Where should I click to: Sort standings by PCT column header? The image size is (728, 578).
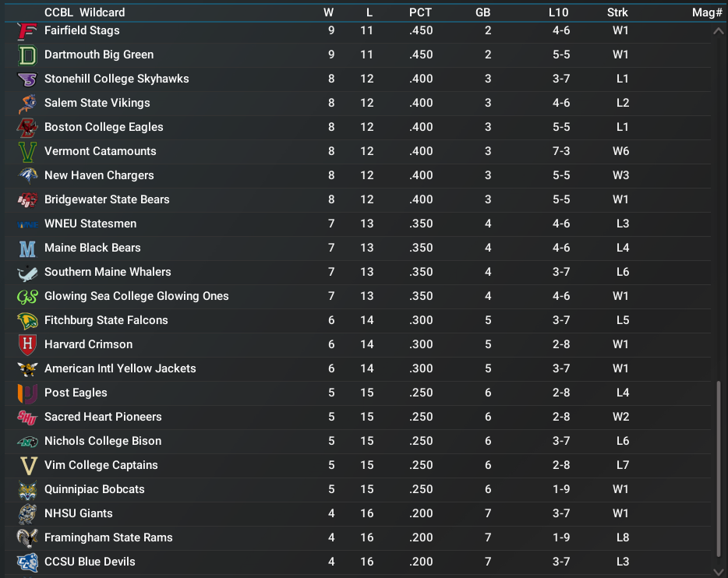[x=420, y=12]
